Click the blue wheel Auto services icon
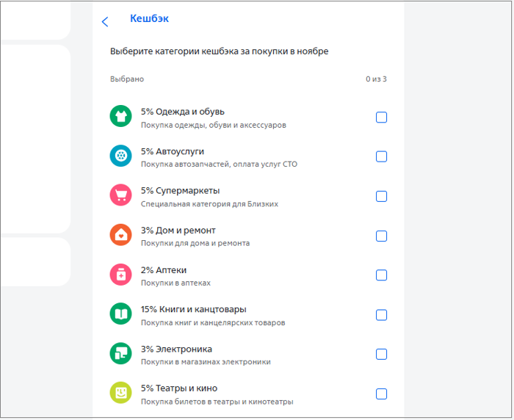Image resolution: width=514 pixels, height=420 pixels. 120,156
